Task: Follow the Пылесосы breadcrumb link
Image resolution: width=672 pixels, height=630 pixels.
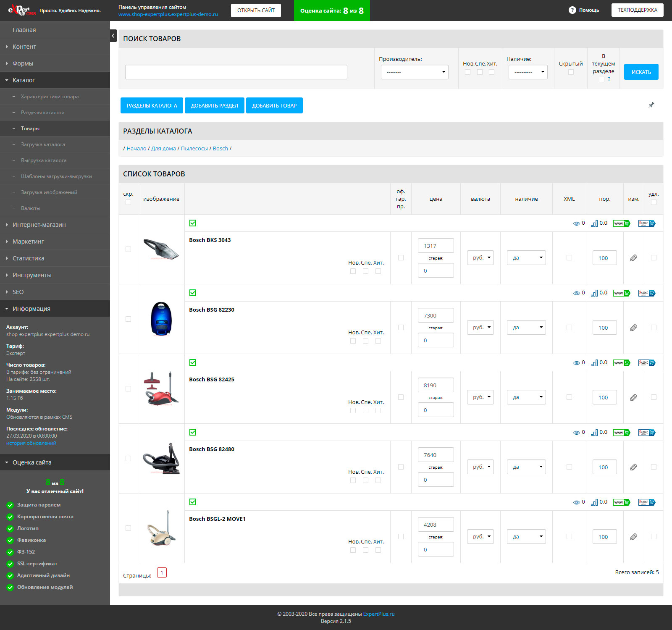Action: tap(194, 149)
